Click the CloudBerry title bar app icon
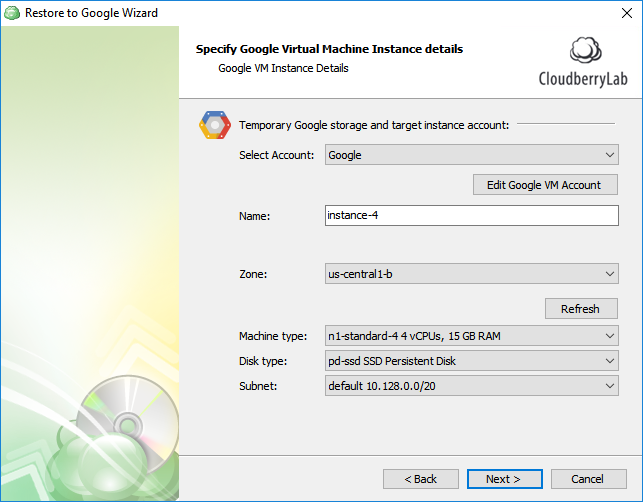The width and height of the screenshot is (643, 502). click(12, 13)
